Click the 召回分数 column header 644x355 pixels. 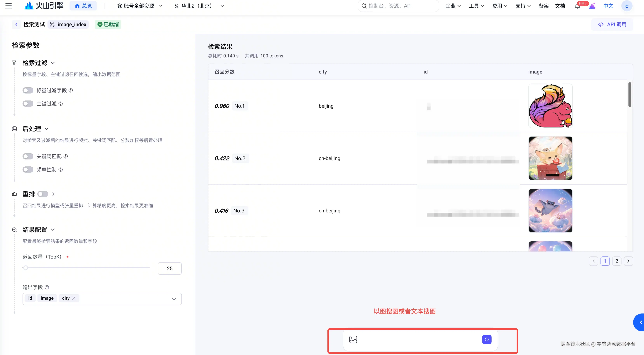coord(225,72)
